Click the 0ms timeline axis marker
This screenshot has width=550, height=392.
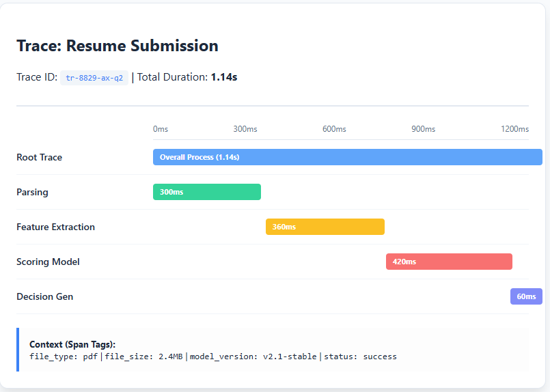point(161,129)
